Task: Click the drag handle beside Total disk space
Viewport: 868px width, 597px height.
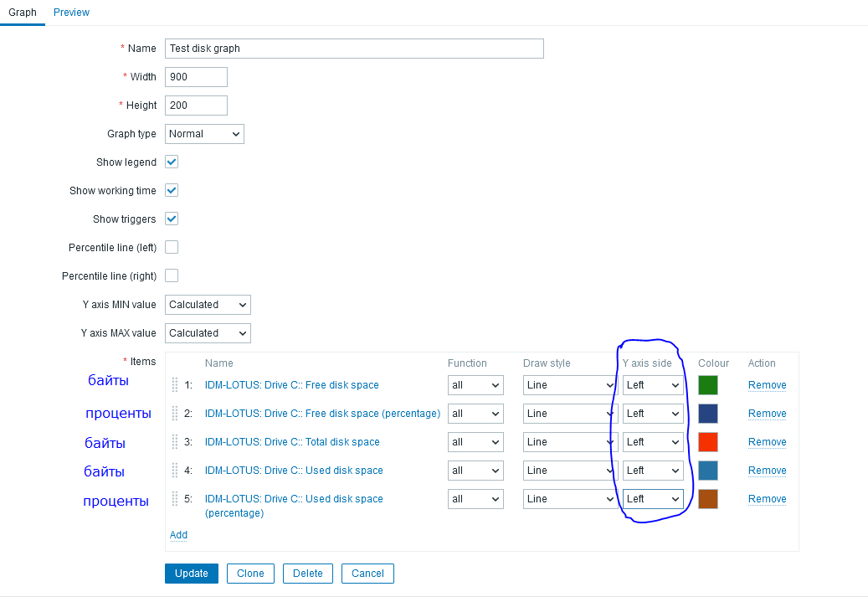Action: (175, 442)
